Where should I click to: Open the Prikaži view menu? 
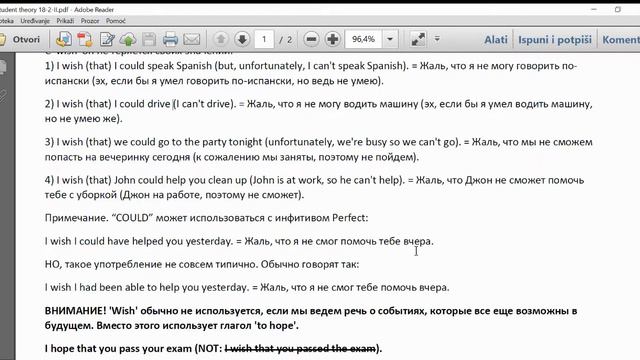(65, 21)
